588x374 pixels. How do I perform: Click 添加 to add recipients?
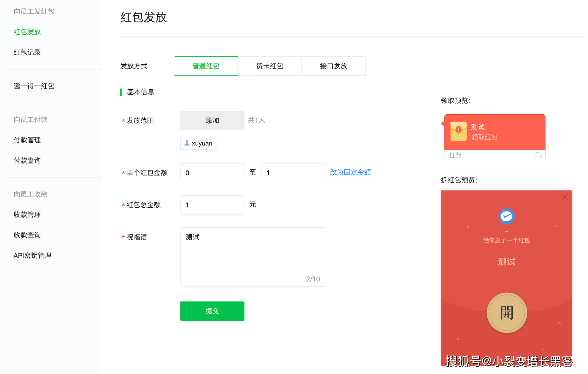212,120
